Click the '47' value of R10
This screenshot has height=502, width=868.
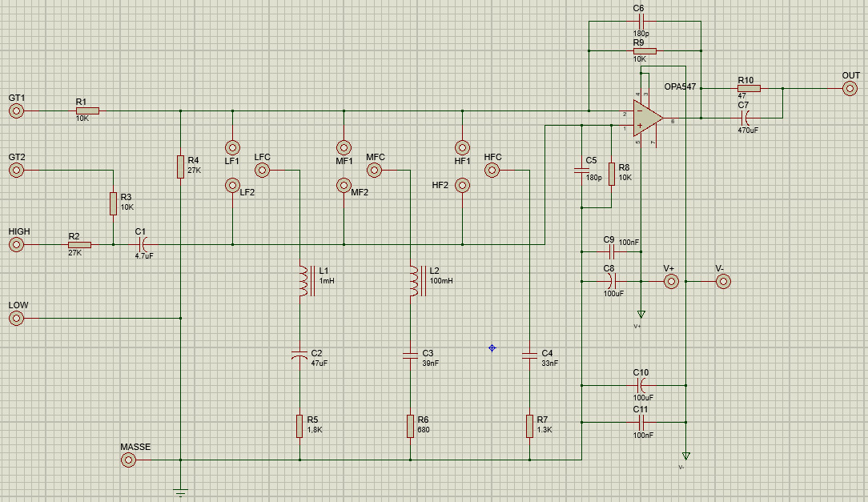[741, 96]
